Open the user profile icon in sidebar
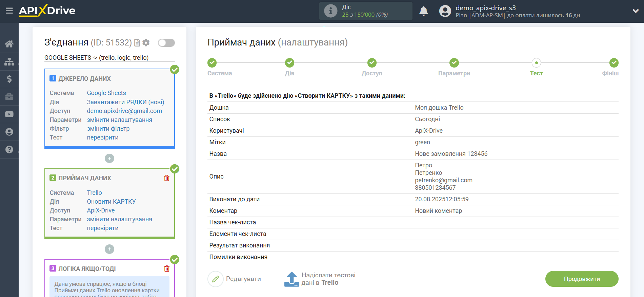Screen dimensions: 644x297 [x=9, y=132]
